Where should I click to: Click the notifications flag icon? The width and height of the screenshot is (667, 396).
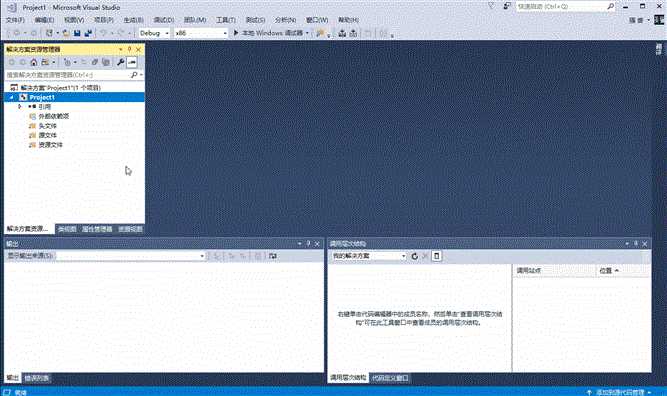[491, 6]
